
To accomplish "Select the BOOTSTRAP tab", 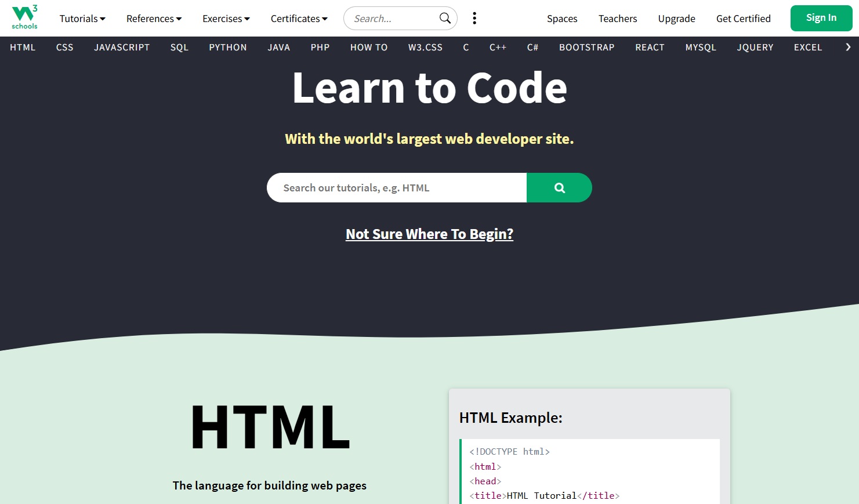I will 586,47.
